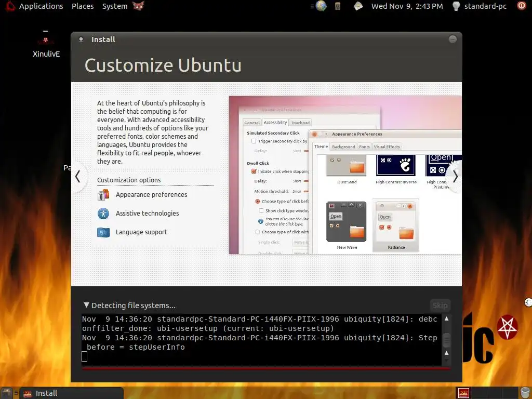Click the up arrow at top of terminal scrollbar
532x399 pixels.
coord(446,318)
